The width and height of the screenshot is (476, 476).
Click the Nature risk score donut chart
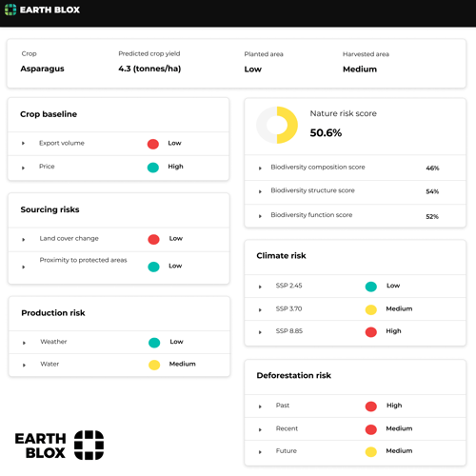277,125
